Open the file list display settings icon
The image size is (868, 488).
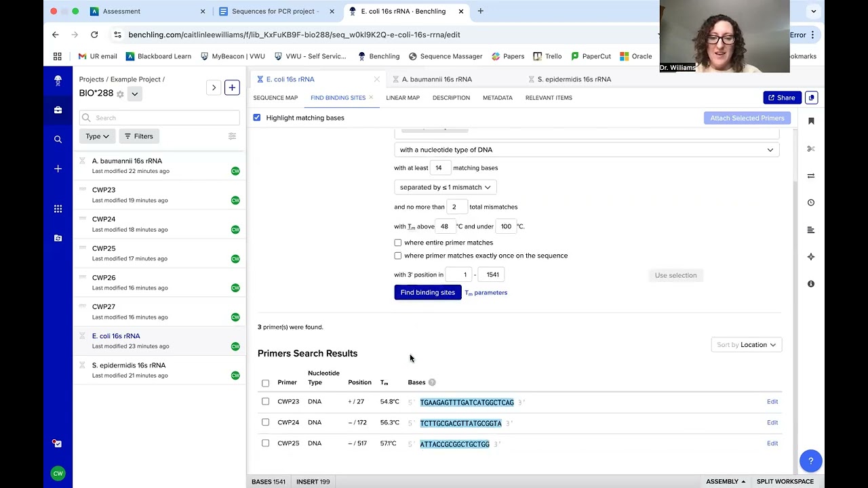[232, 136]
